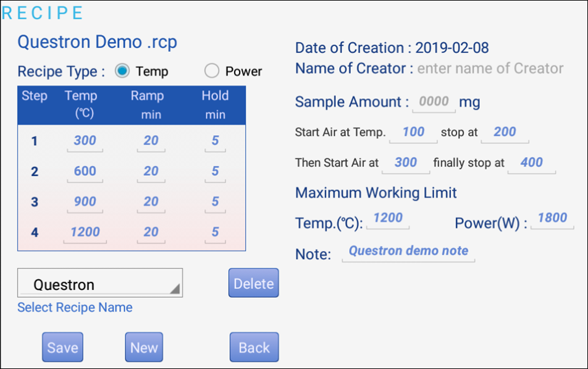Edit Step 1 Ramp minutes field
The height and width of the screenshot is (369, 588).
(x=151, y=141)
